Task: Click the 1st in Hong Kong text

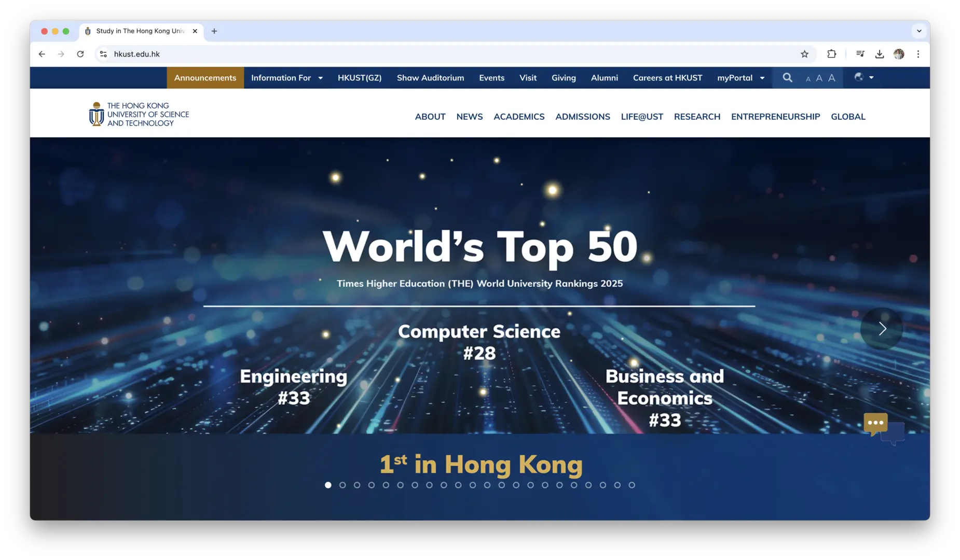Action: [481, 464]
